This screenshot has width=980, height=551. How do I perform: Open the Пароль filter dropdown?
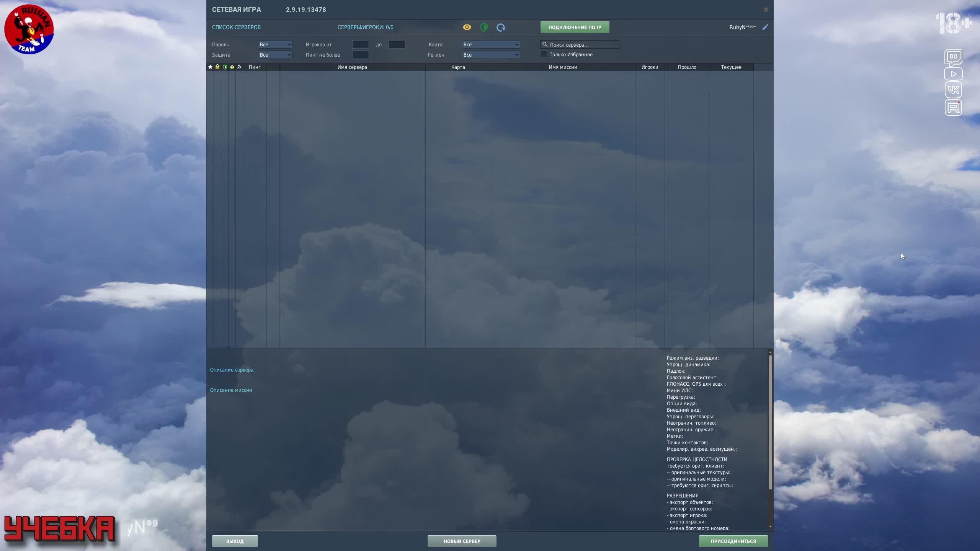[275, 44]
